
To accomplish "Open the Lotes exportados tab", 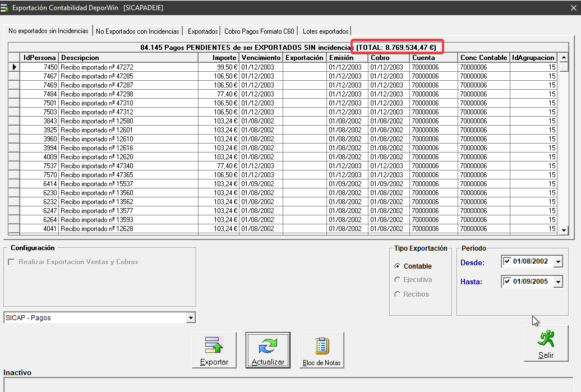I will click(325, 31).
